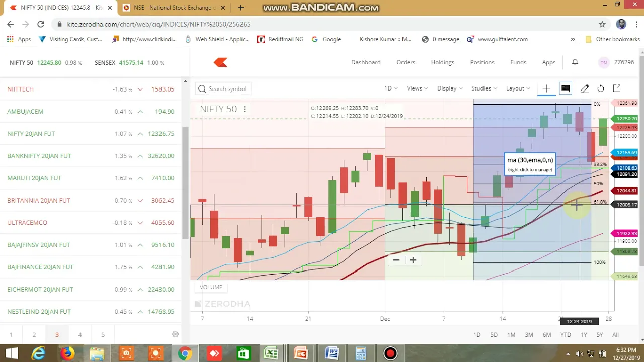The height and width of the screenshot is (362, 644).
Task: Switch to marketwatch page 1
Action: click(11, 335)
